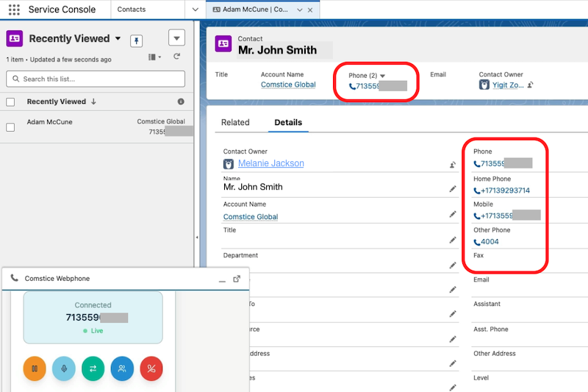Click the Contact record icon beside Mr. John Smith
The image size is (588, 392).
[x=223, y=43]
